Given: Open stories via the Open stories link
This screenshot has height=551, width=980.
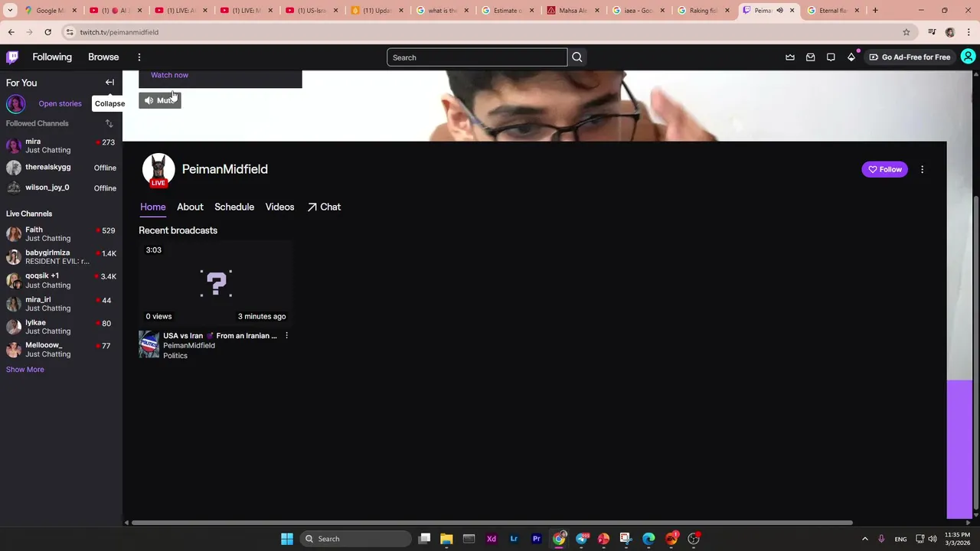Looking at the screenshot, I should point(60,103).
